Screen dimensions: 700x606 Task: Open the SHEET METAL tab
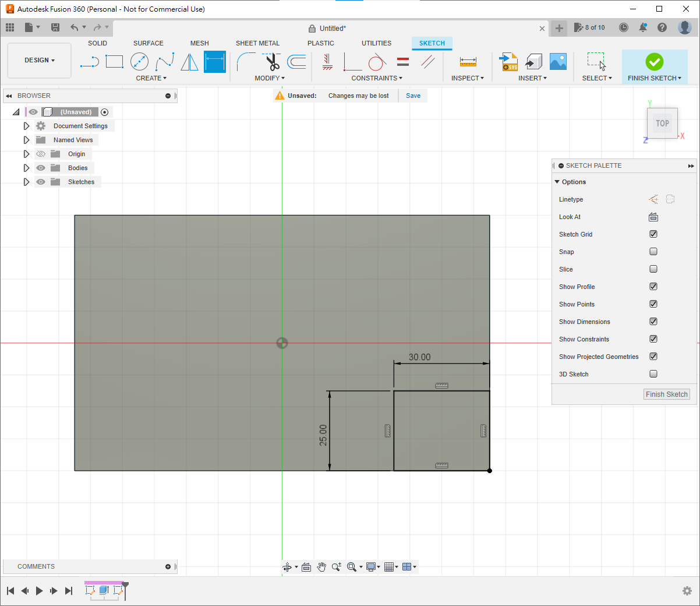point(257,43)
